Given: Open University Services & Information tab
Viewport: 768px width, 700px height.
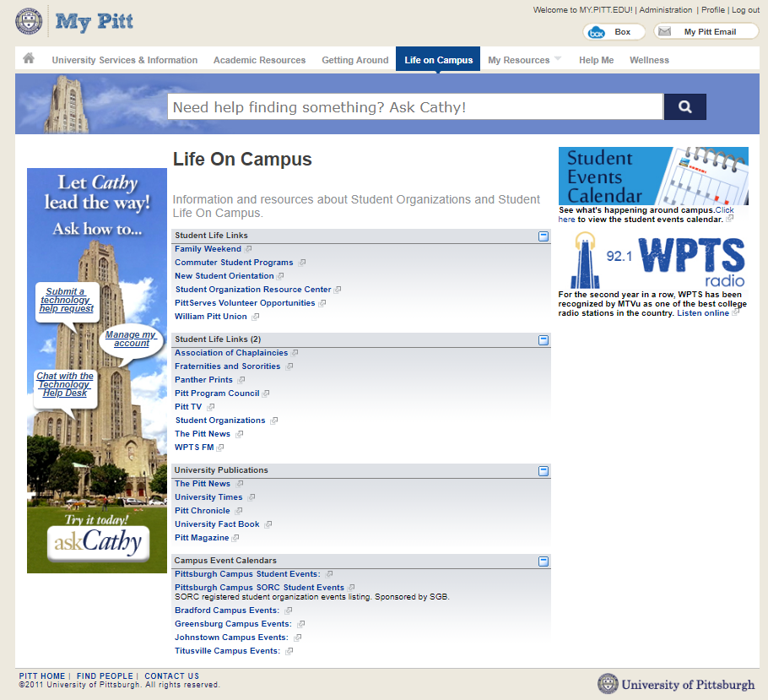Looking at the screenshot, I should tap(125, 60).
